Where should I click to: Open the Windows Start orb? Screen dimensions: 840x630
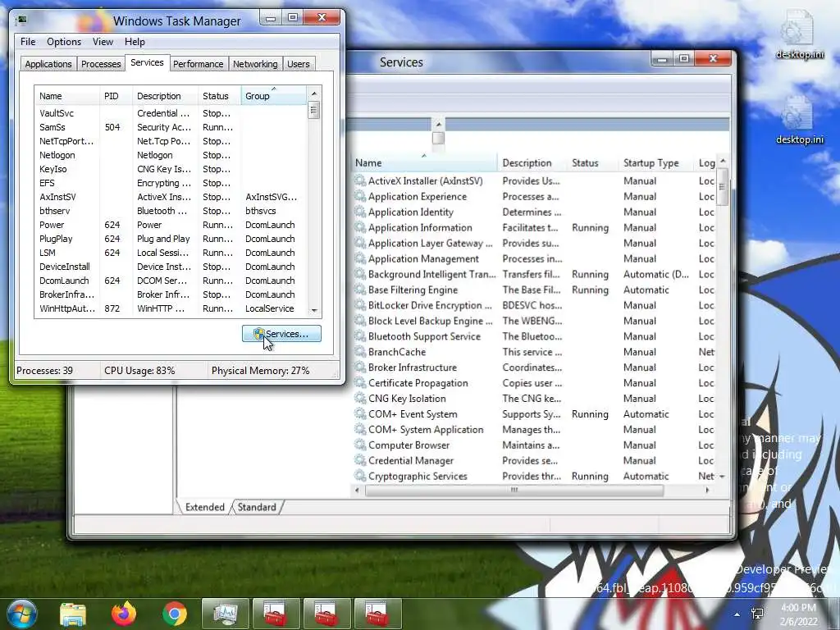click(22, 614)
